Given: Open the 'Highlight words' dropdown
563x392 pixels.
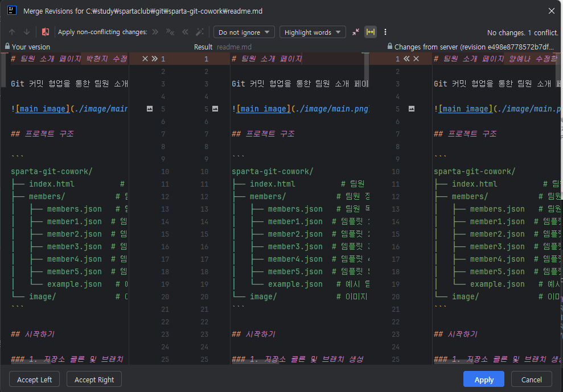Looking at the screenshot, I should point(313,32).
